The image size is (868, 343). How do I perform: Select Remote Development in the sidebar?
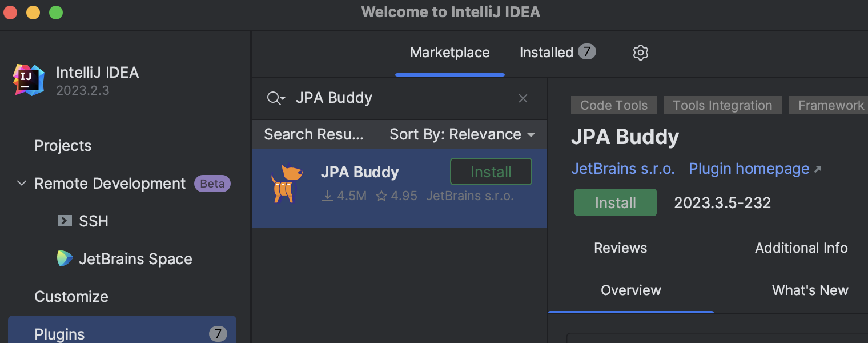click(x=110, y=184)
